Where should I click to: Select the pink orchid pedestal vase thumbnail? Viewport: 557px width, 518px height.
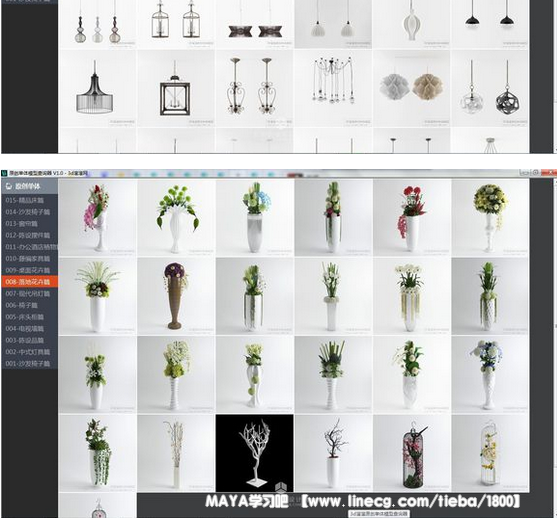(x=97, y=217)
